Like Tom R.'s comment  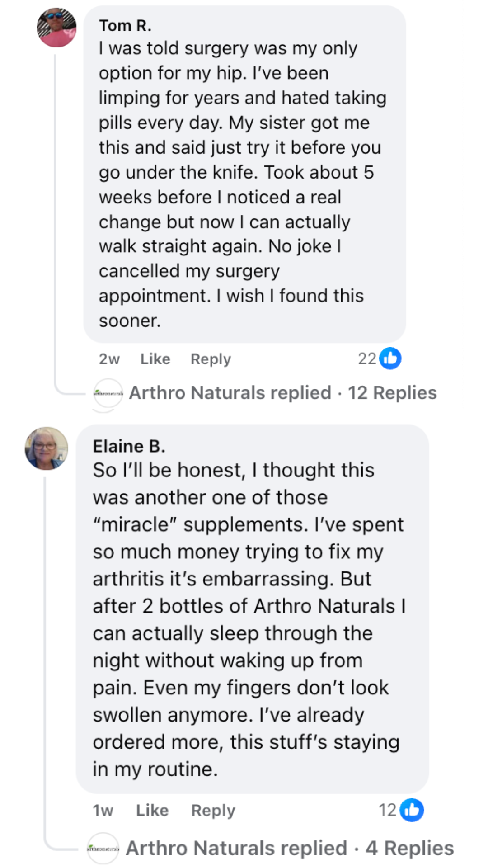(155, 359)
